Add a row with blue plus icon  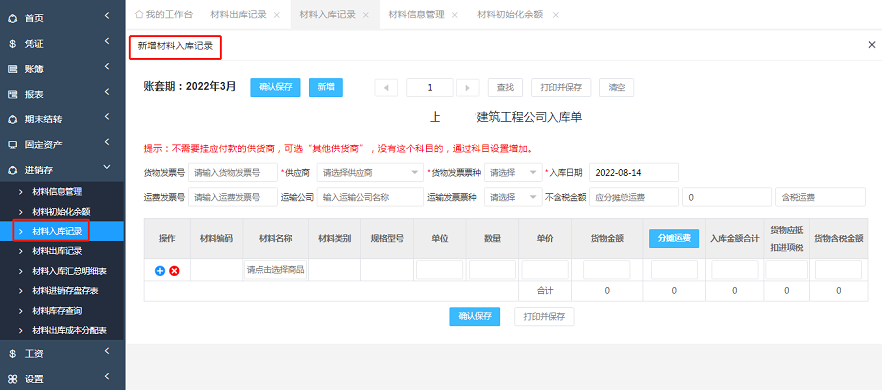pyautogui.click(x=160, y=271)
